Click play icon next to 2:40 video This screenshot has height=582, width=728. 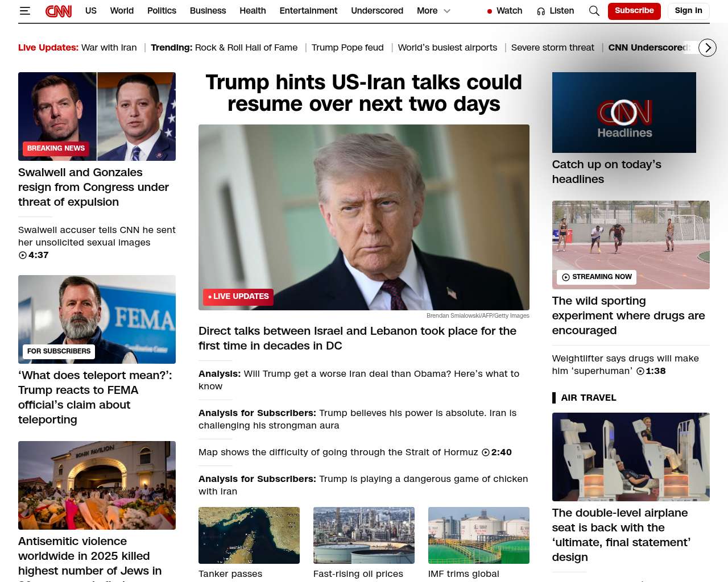pyautogui.click(x=486, y=452)
